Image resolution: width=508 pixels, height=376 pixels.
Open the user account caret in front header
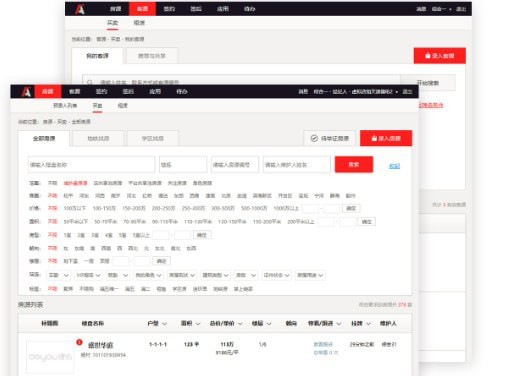coord(397,92)
